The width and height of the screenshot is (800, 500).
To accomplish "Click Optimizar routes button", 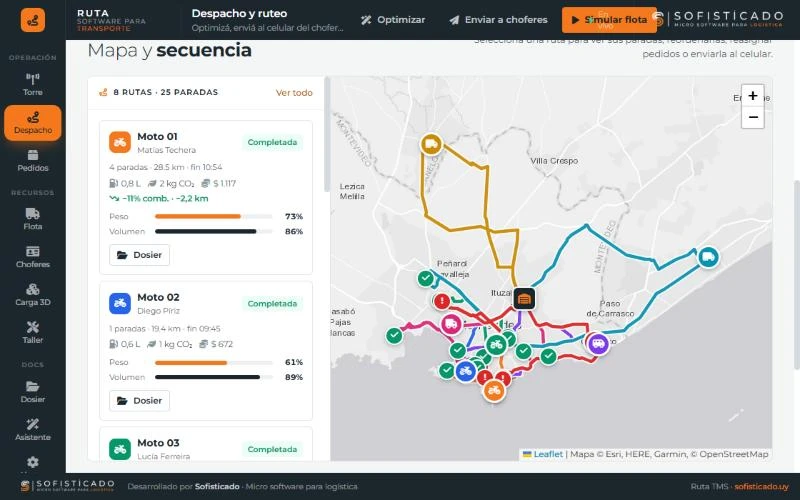I will point(393,20).
